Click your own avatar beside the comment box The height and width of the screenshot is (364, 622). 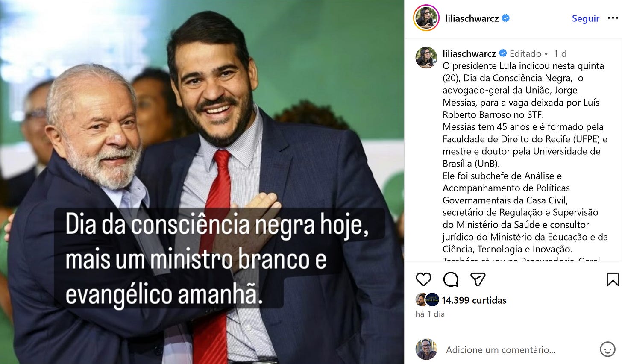426,349
